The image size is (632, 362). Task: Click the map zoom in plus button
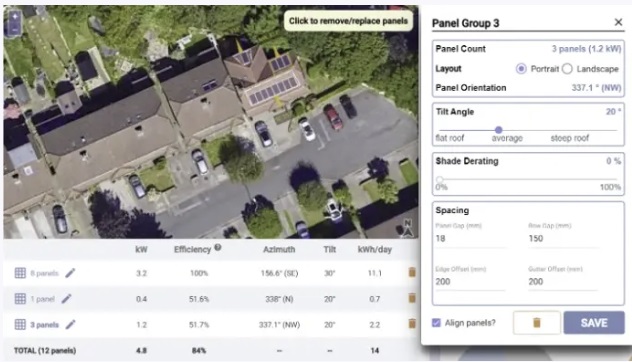[15, 17]
